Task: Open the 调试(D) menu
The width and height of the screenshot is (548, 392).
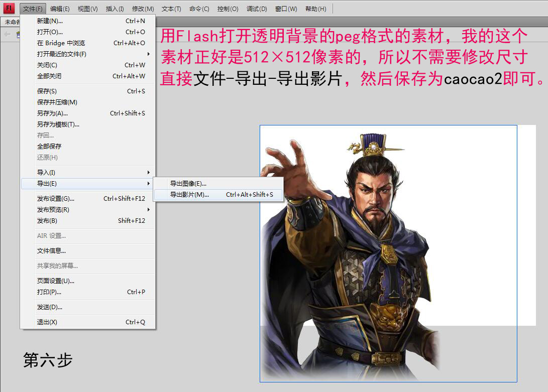Action: (x=257, y=9)
